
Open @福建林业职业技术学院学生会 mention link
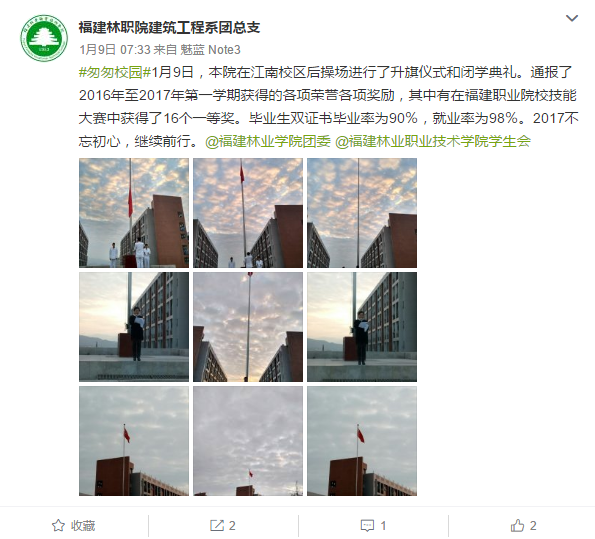point(433,142)
